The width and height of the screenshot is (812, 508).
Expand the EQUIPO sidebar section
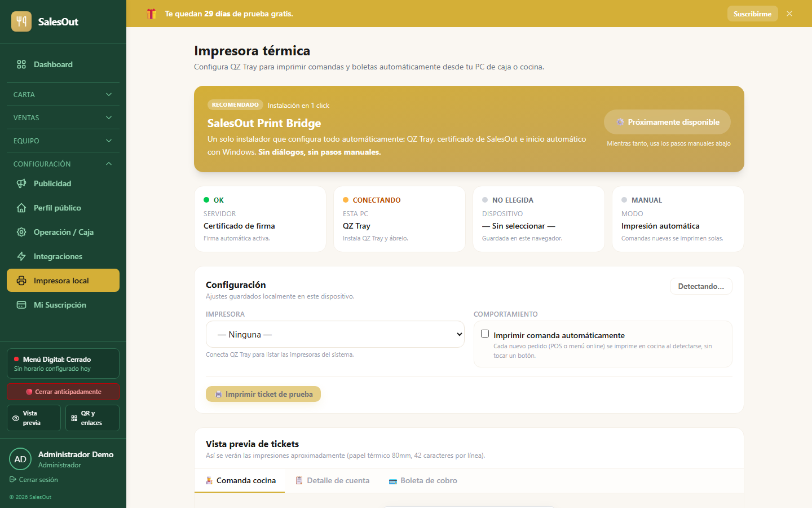pos(63,141)
